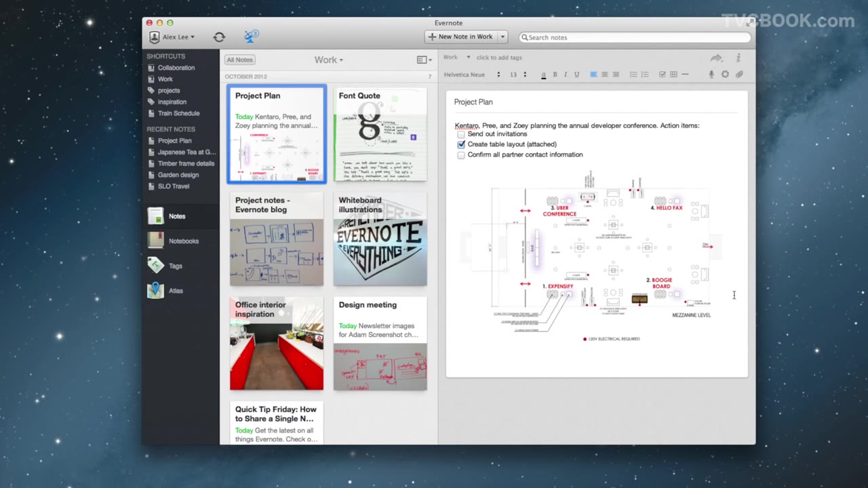Viewport: 868px width, 488px height.
Task: Open the New Note dropdown arrow
Action: pos(502,37)
